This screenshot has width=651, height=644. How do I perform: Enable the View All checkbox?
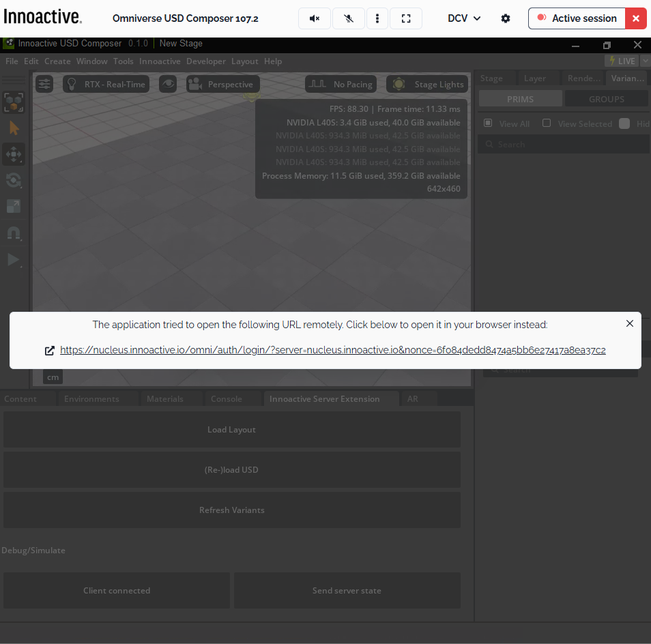(x=487, y=123)
